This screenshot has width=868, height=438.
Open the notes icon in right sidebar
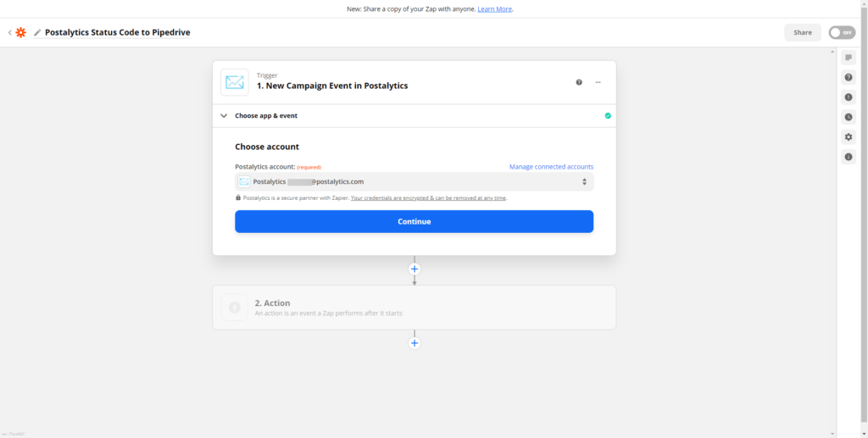coord(848,58)
